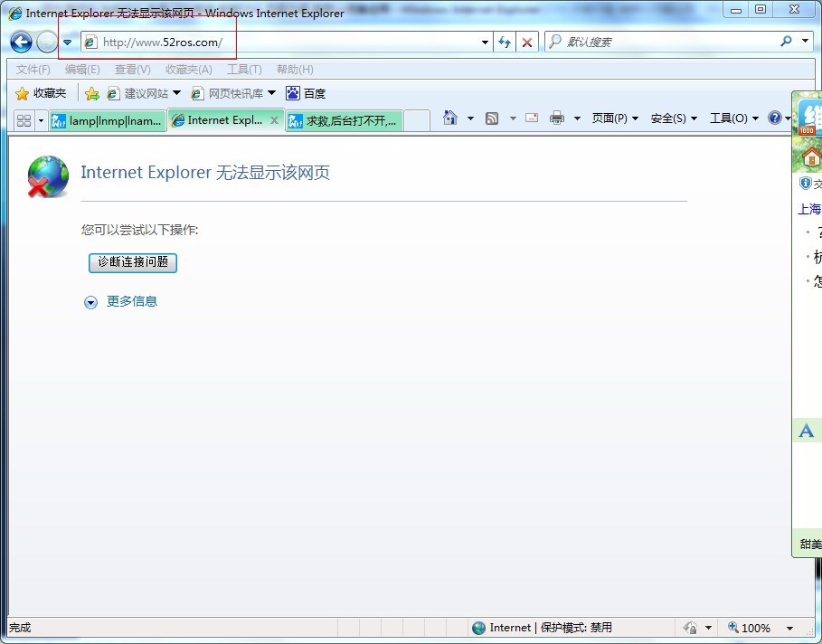Click the 完成 status text
This screenshot has height=644, width=822.
(20, 628)
